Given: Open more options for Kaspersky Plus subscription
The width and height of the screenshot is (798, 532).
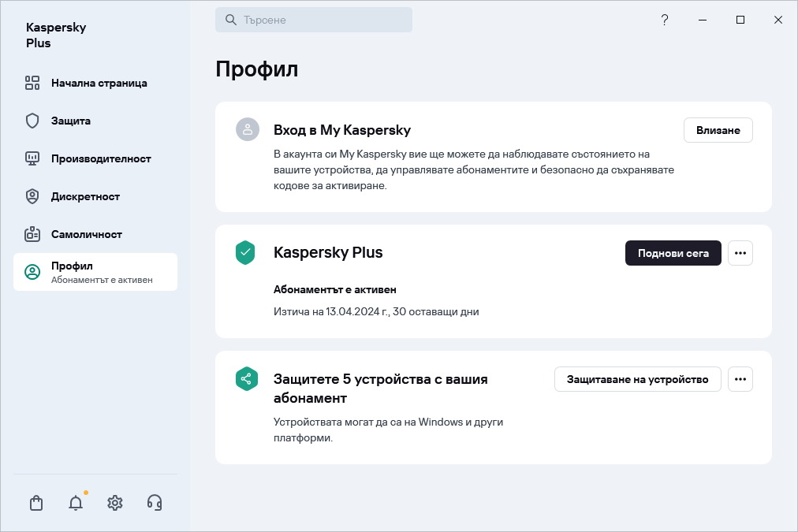Looking at the screenshot, I should pyautogui.click(x=740, y=253).
